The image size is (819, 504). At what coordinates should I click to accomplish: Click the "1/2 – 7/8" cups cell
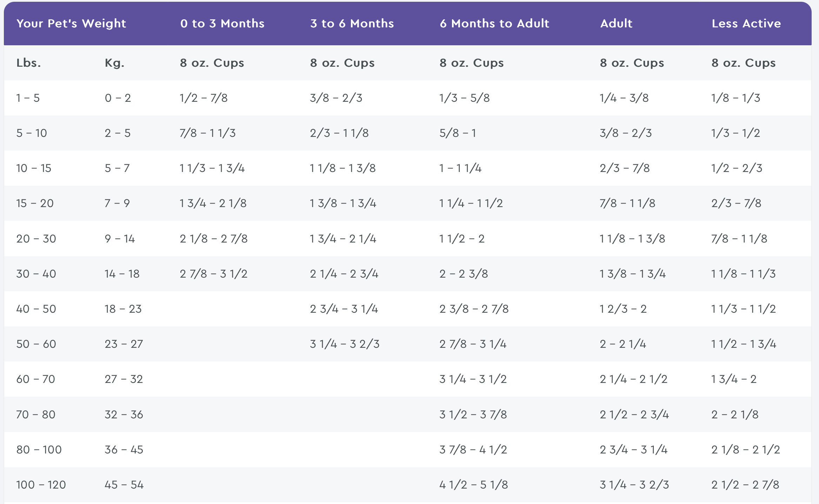click(x=204, y=98)
